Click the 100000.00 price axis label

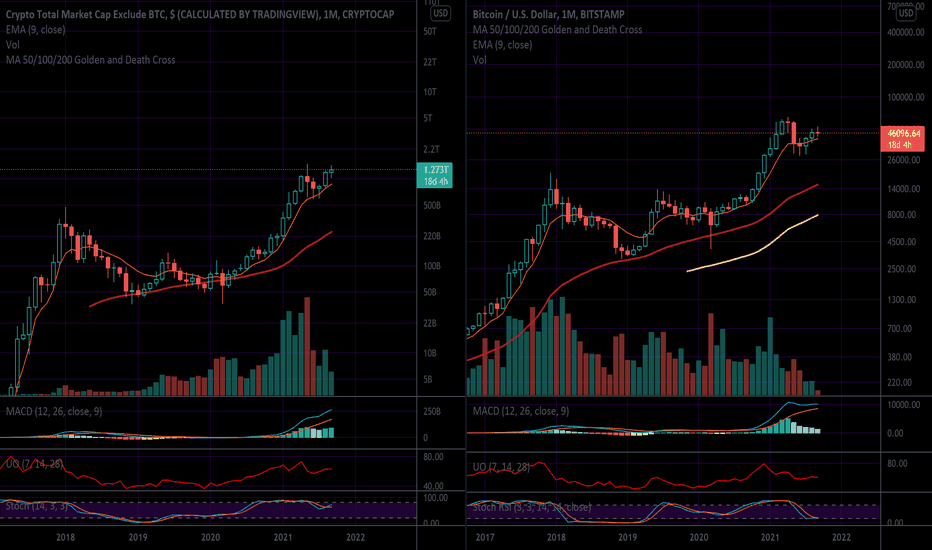point(906,98)
